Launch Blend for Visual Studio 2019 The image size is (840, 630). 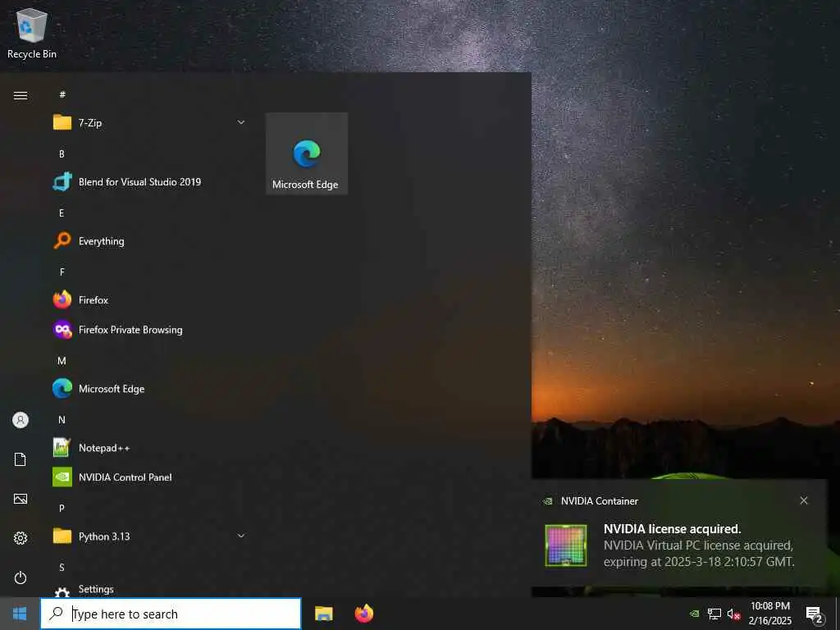coord(149,182)
